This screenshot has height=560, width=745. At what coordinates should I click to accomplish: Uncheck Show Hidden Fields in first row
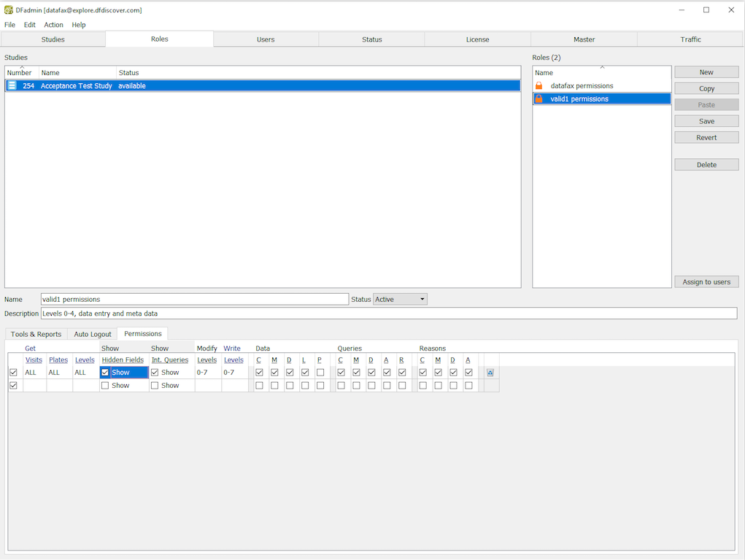(x=106, y=373)
